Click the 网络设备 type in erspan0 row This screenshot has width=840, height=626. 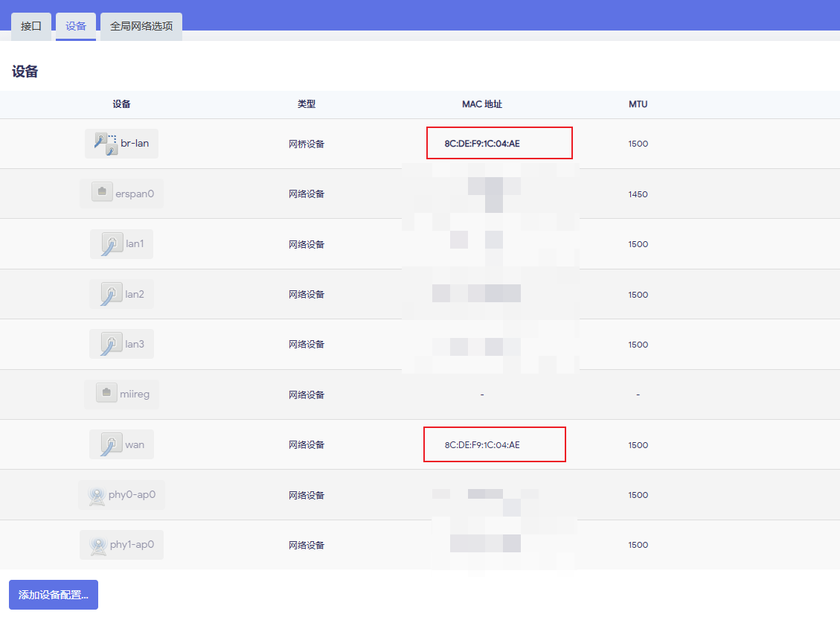[x=307, y=194]
